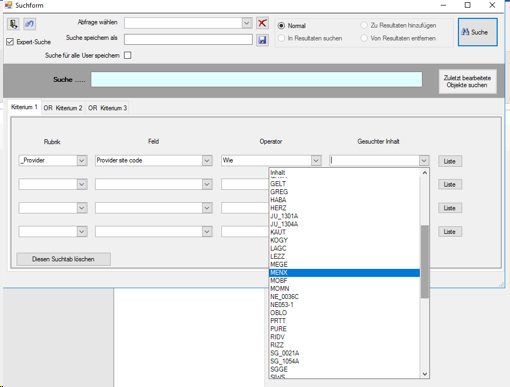This screenshot has width=510, height=387.
Task: Select MOBF from the list
Action: pos(344,281)
